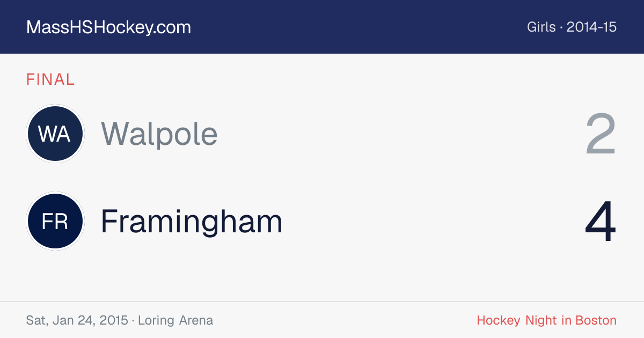Click the footer bar near date

click(322, 320)
